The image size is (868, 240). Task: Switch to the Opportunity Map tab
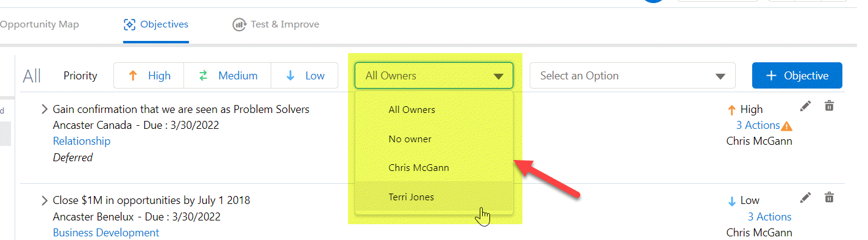tap(40, 24)
